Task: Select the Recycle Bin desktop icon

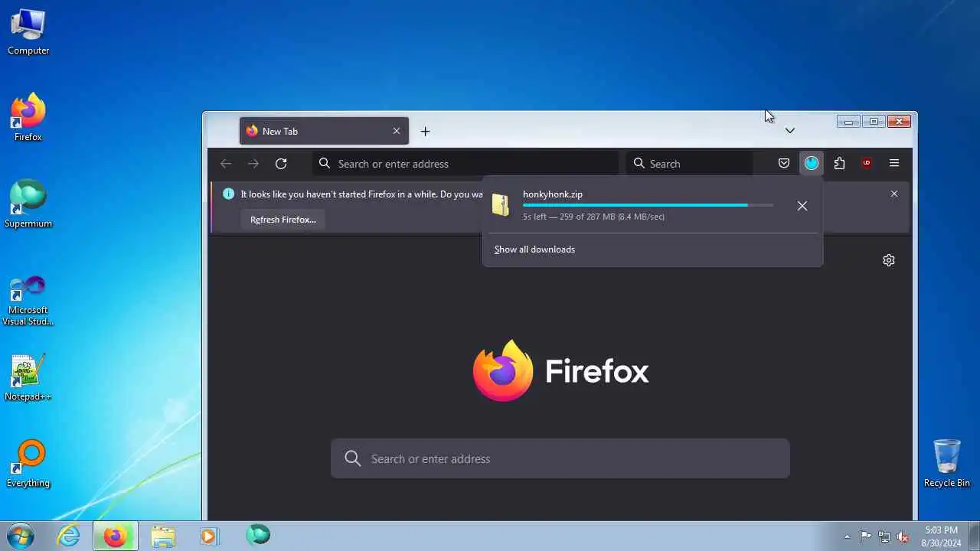Action: [947, 463]
